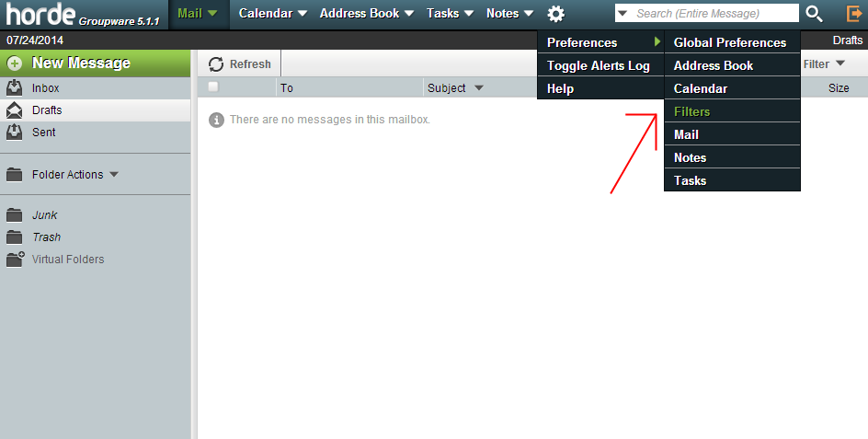Choose Global Preferences in the submenu
868x439 pixels.
point(729,42)
